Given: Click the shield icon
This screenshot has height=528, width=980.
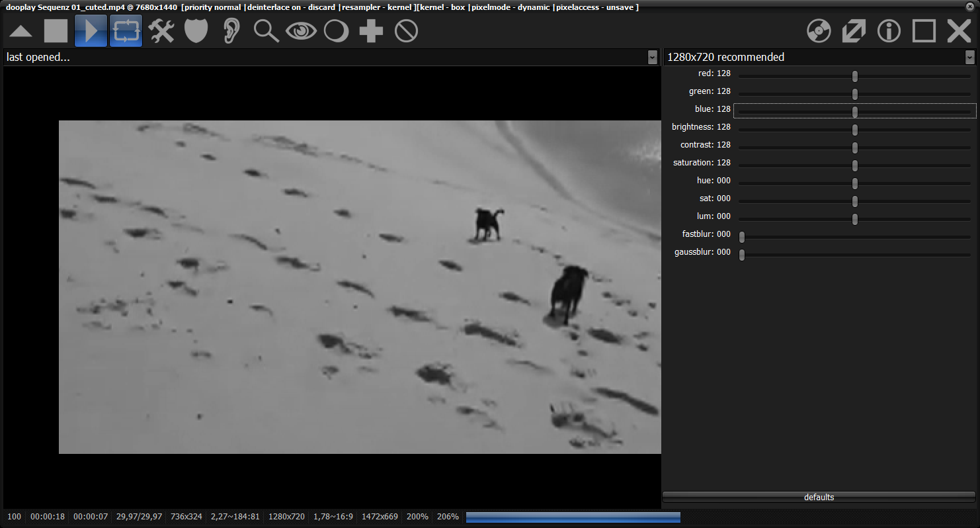Looking at the screenshot, I should click(196, 31).
